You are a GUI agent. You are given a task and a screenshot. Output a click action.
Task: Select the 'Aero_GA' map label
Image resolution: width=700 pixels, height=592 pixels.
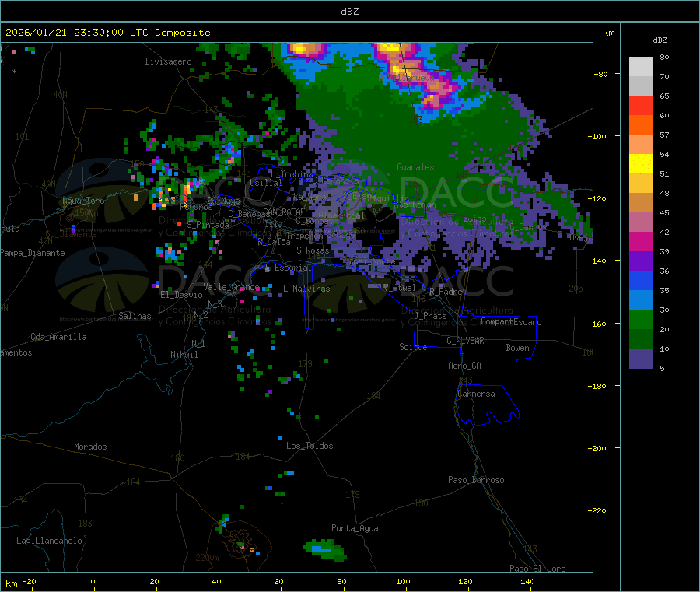click(465, 366)
